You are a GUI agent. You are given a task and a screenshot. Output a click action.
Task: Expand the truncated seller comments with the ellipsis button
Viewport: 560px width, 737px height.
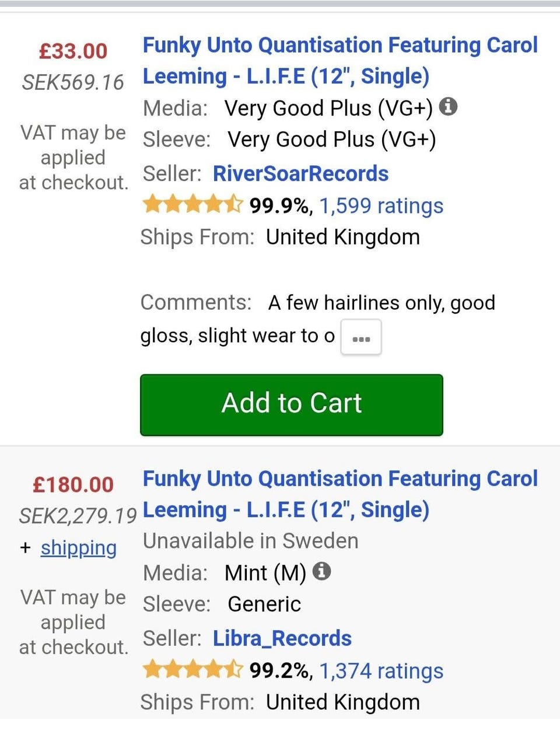(361, 337)
